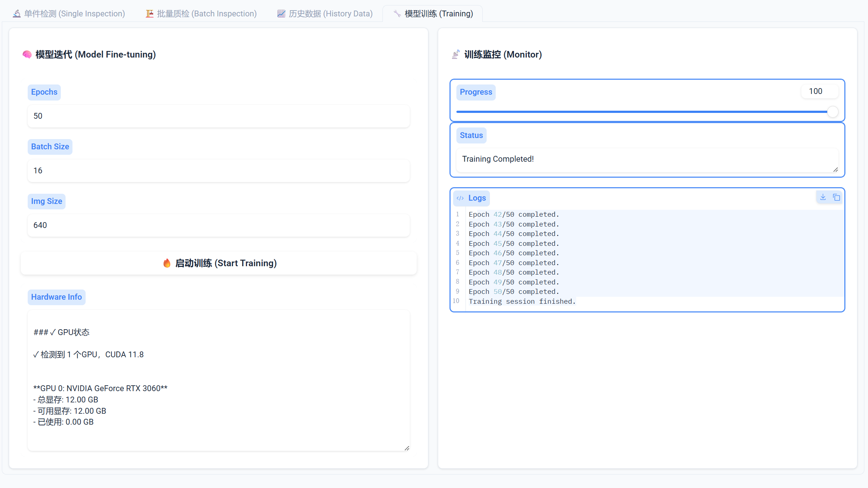The height and width of the screenshot is (488, 868).
Task: Click into the Batch Size field
Action: pos(219,171)
